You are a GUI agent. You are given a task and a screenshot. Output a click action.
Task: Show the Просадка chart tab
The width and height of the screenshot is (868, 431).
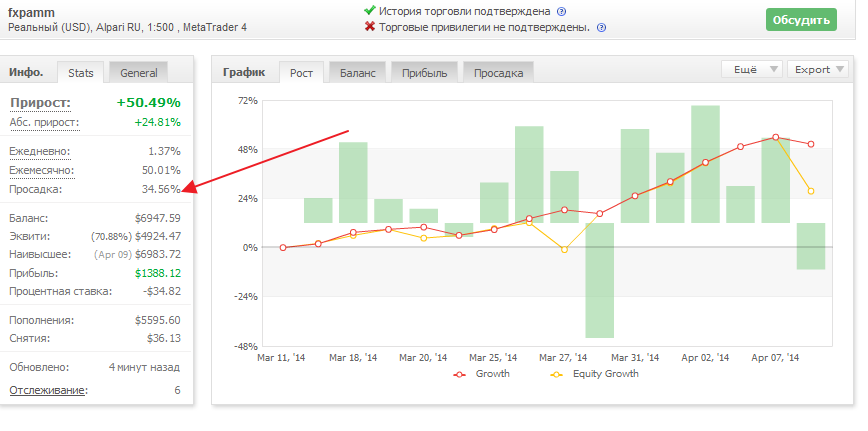(498, 72)
